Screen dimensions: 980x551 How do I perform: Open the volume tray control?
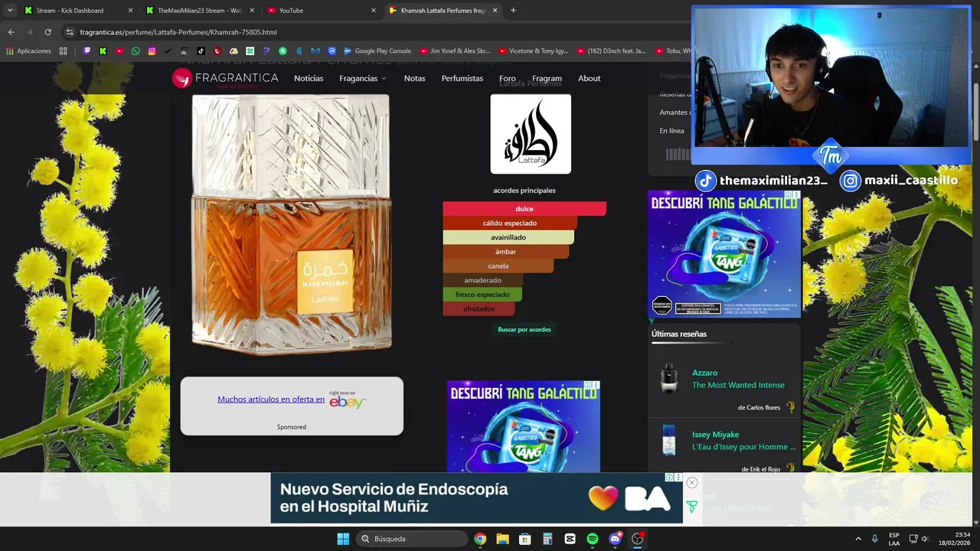point(925,539)
